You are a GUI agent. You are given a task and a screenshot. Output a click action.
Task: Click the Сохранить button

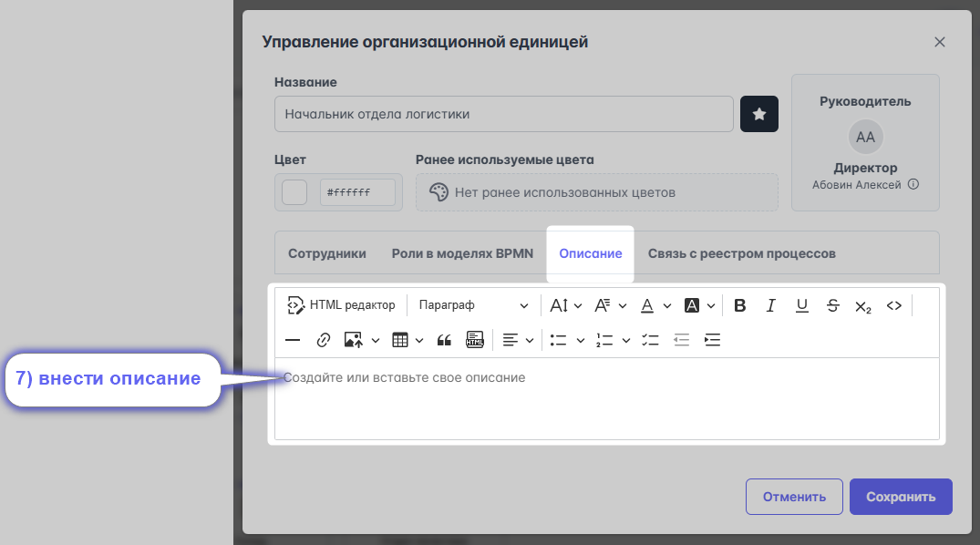(900, 497)
